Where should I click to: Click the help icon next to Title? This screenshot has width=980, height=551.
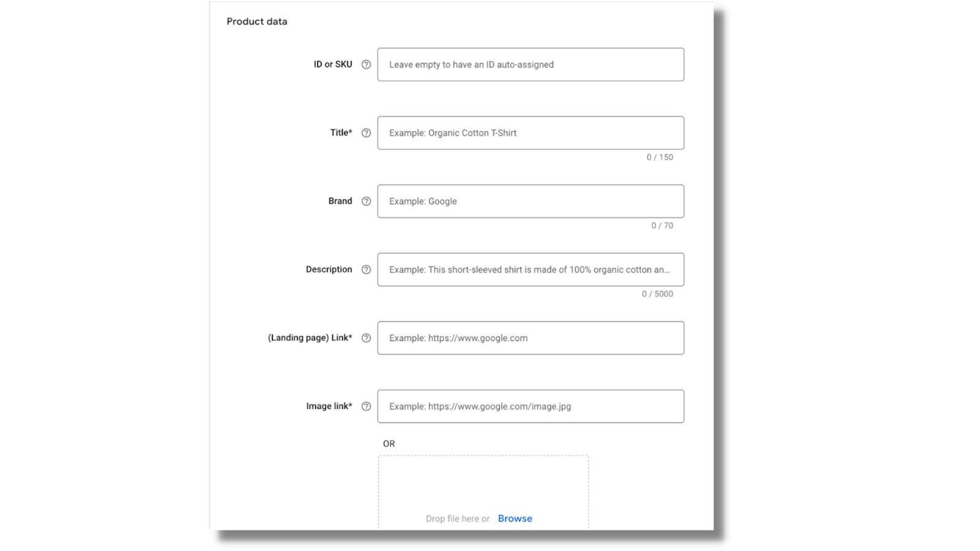coord(366,133)
